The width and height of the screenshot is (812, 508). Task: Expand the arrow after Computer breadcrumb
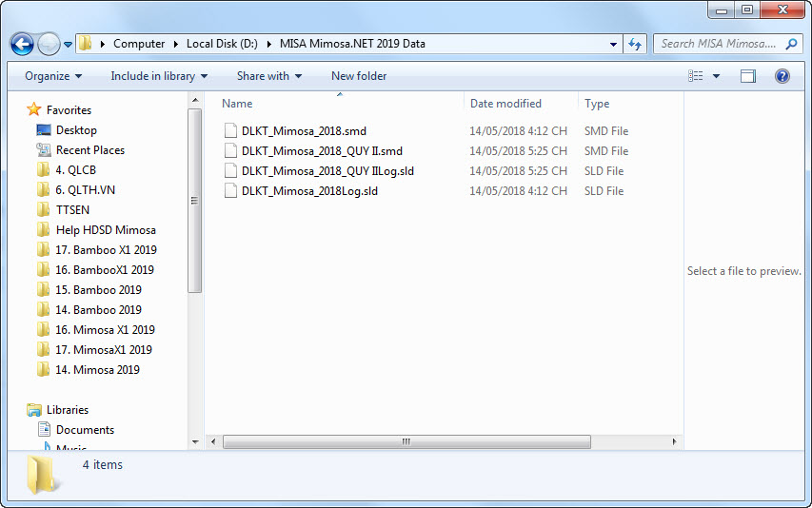click(x=175, y=44)
